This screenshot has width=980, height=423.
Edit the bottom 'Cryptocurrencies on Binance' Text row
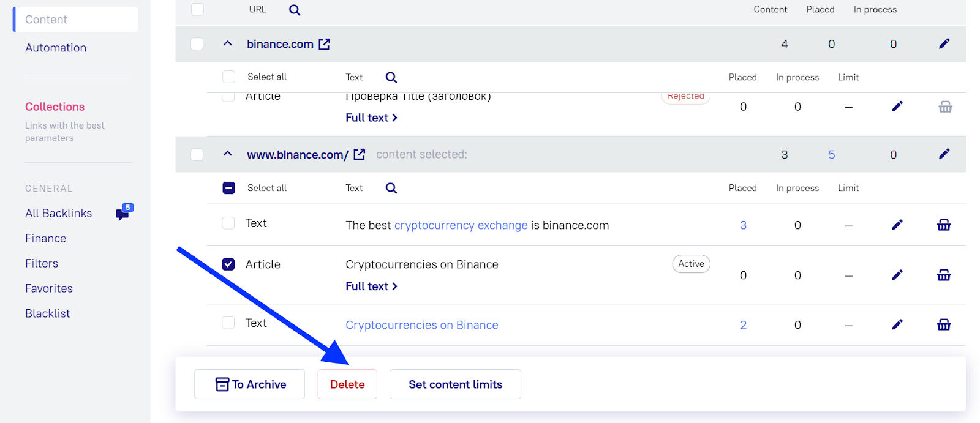pyautogui.click(x=897, y=324)
